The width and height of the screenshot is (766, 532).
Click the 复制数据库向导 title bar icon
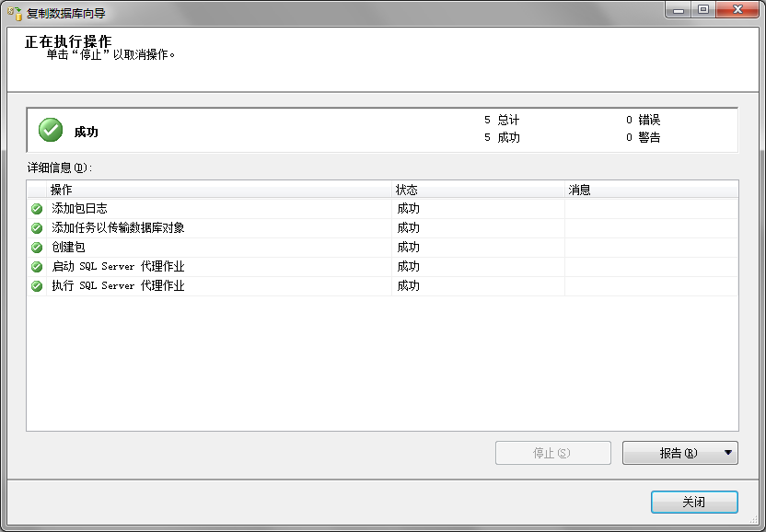click(x=15, y=13)
